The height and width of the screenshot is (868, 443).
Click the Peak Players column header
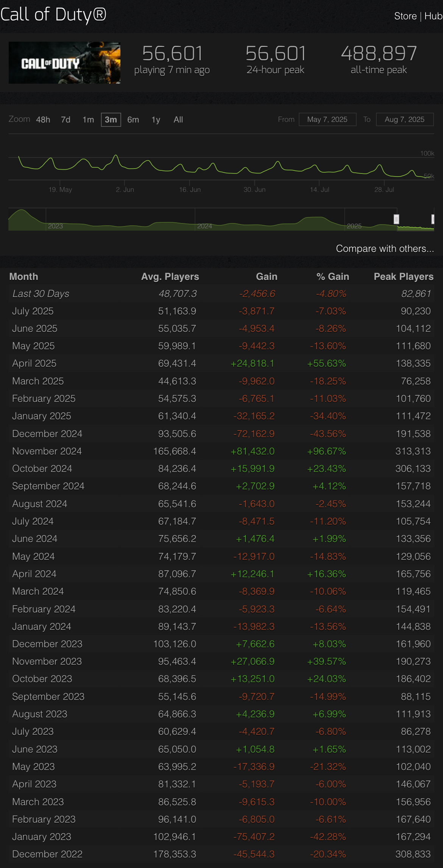pos(404,276)
